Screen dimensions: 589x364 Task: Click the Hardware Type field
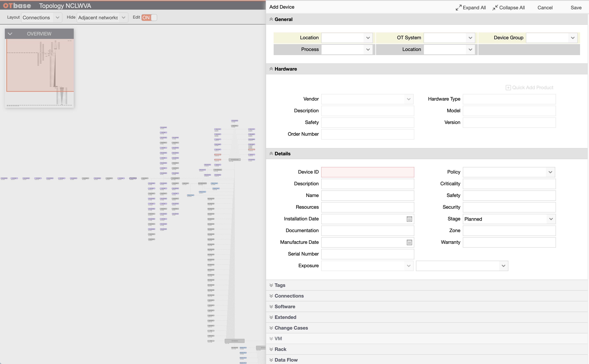coord(509,99)
